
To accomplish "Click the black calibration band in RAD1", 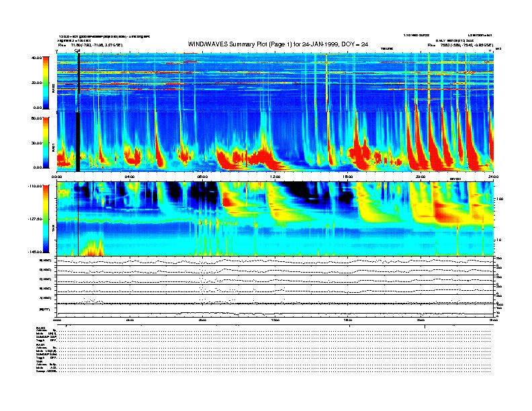I will [78, 142].
